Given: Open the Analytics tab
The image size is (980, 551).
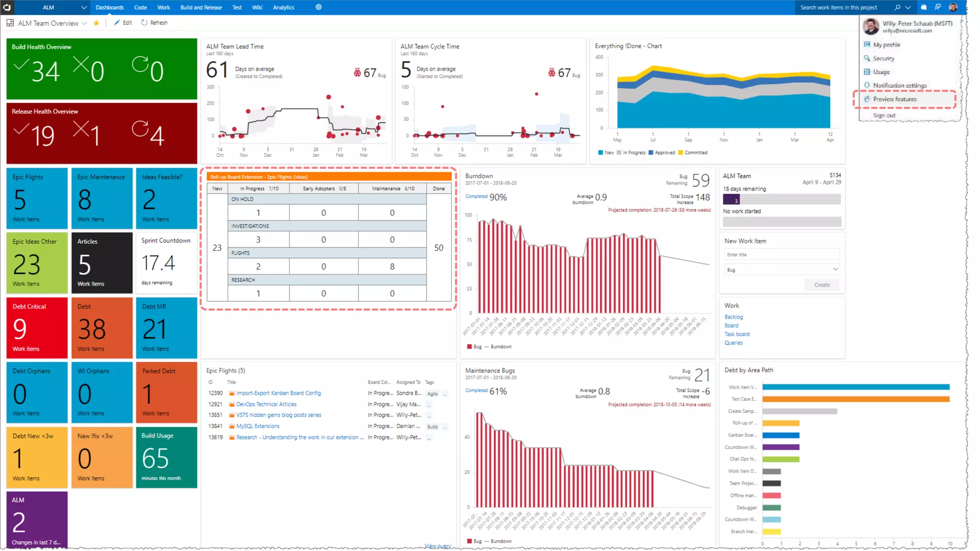Looking at the screenshot, I should point(283,7).
